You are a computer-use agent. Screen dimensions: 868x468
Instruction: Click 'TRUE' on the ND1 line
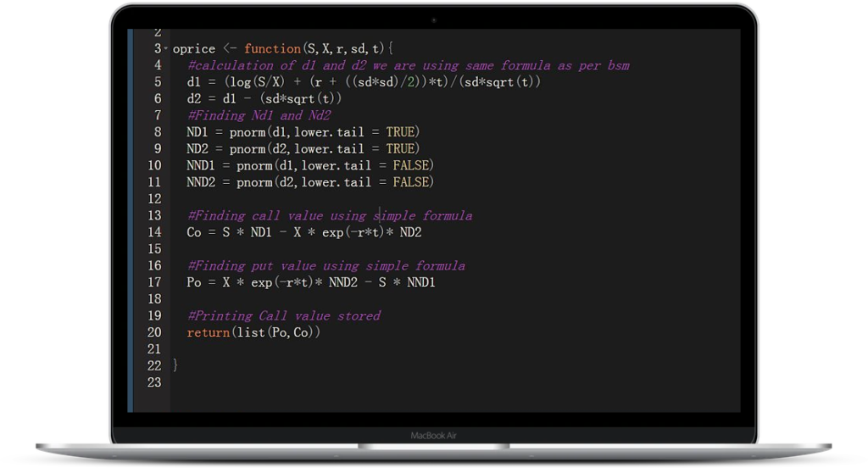[x=400, y=131]
